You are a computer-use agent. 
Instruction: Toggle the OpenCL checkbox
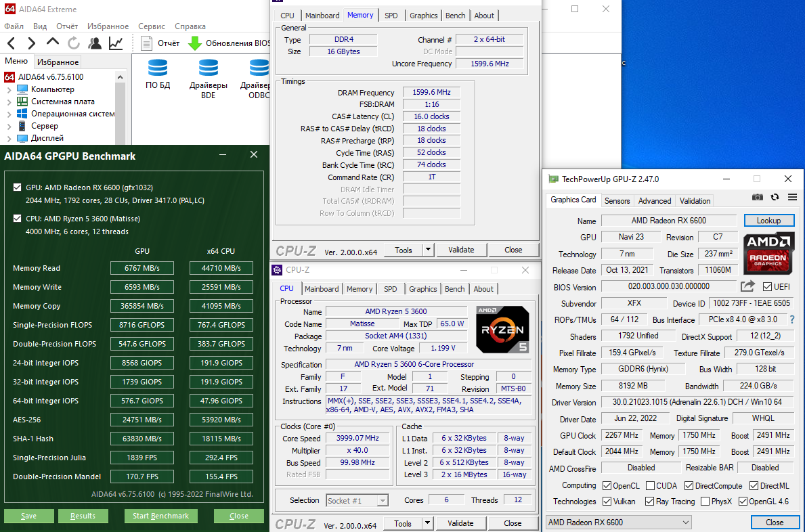pyautogui.click(x=607, y=485)
